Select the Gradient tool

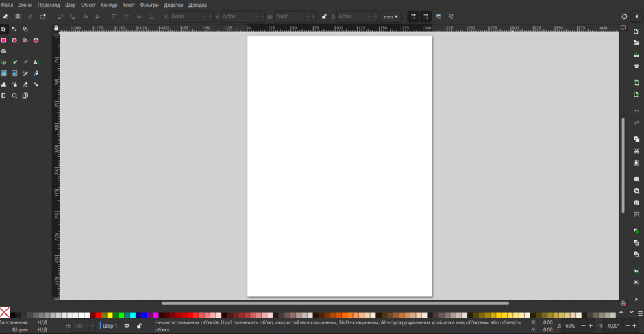(x=3, y=73)
